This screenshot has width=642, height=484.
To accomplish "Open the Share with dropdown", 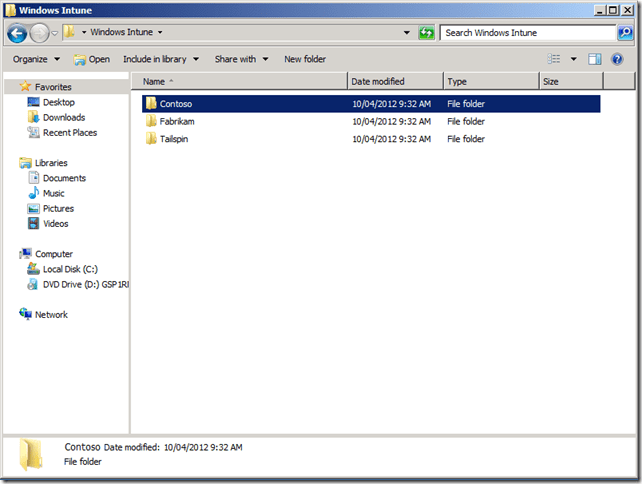I will coord(240,59).
